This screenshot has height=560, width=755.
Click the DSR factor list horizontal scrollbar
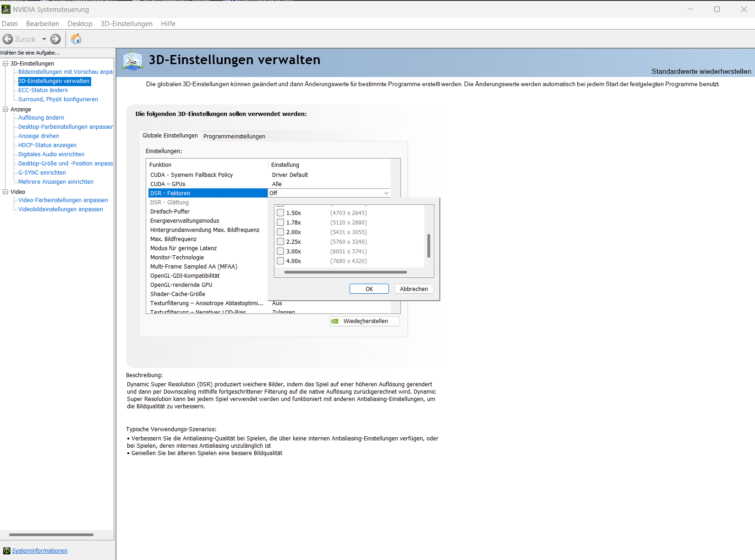pos(345,272)
